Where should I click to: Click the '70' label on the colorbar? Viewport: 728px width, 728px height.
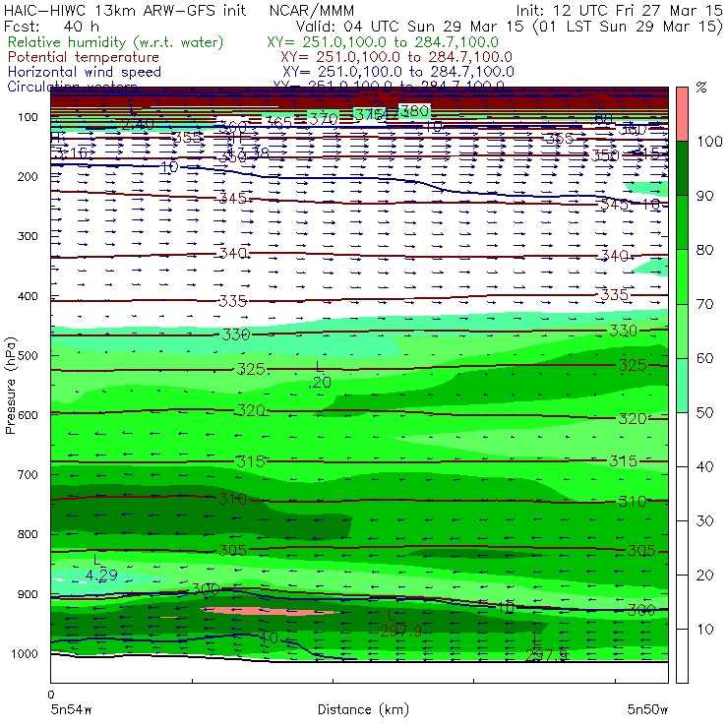[x=704, y=304]
